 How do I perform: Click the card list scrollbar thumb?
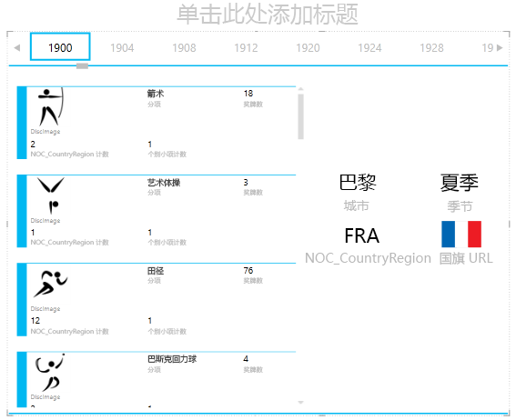click(300, 116)
